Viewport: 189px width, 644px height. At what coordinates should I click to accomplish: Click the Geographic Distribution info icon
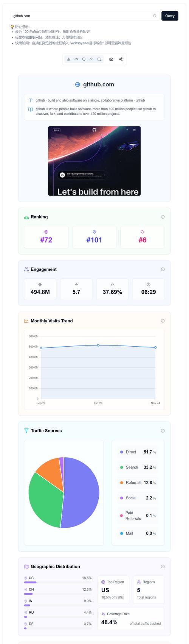(x=163, y=567)
